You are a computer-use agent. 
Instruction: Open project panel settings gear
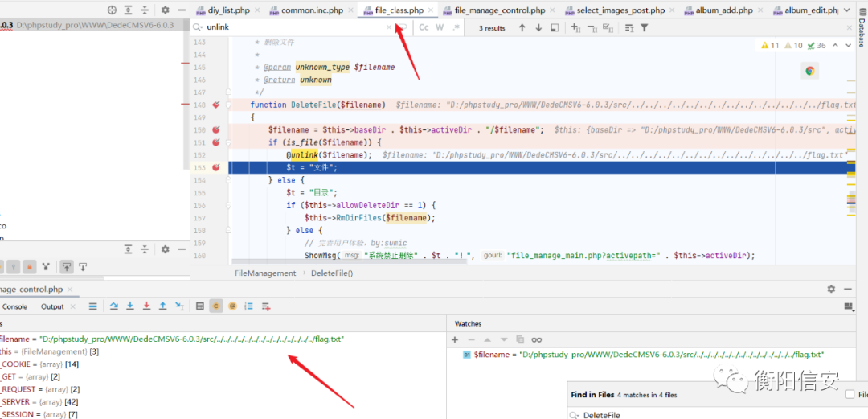(165, 10)
